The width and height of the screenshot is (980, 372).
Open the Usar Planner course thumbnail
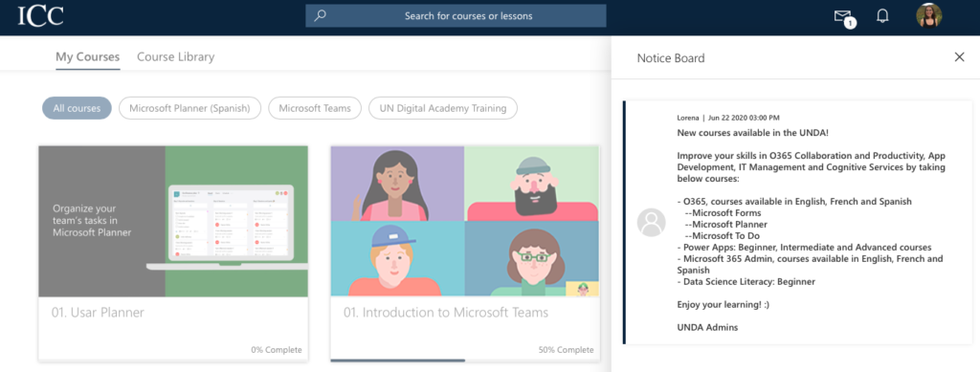(x=173, y=221)
